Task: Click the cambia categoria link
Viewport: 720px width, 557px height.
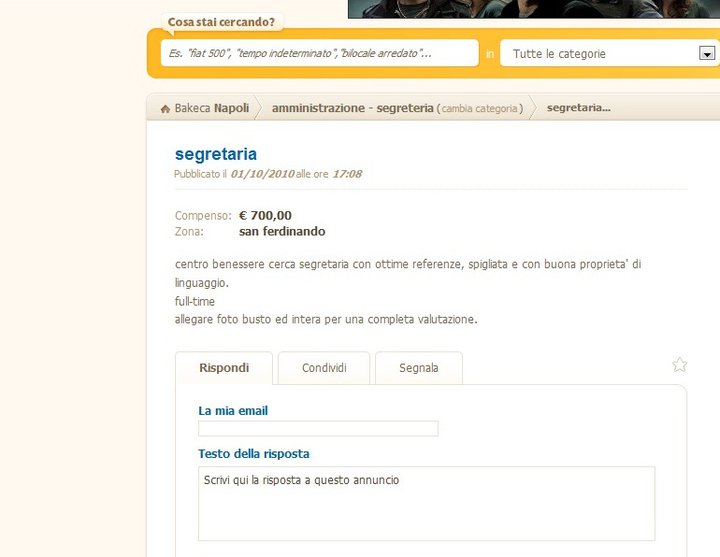Action: 479,109
